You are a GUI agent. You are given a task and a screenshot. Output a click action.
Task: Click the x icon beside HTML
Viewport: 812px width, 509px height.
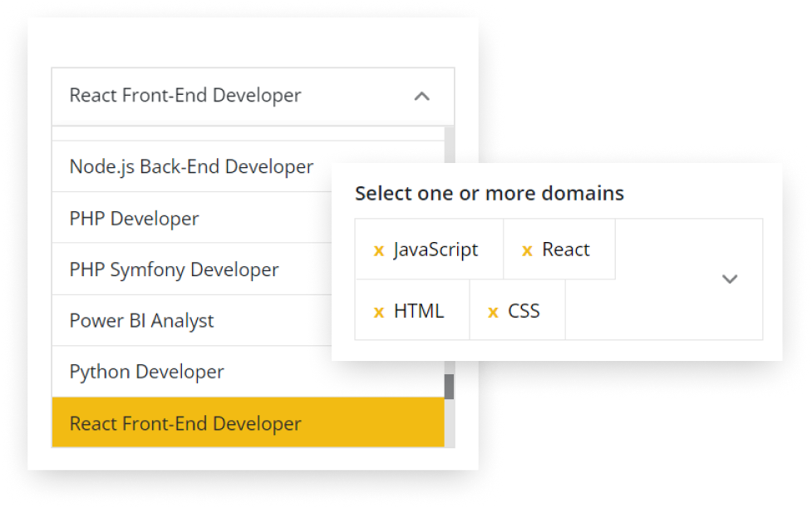pyautogui.click(x=379, y=312)
